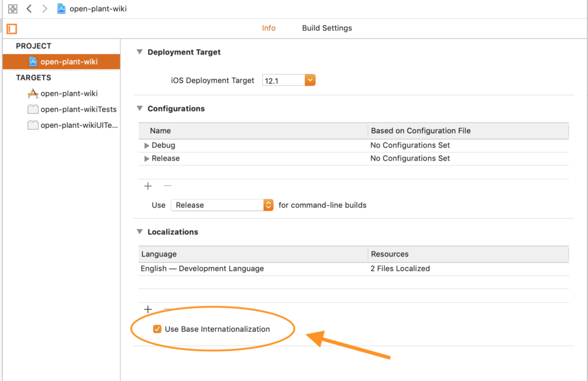Select English — Development Language row

click(x=354, y=269)
